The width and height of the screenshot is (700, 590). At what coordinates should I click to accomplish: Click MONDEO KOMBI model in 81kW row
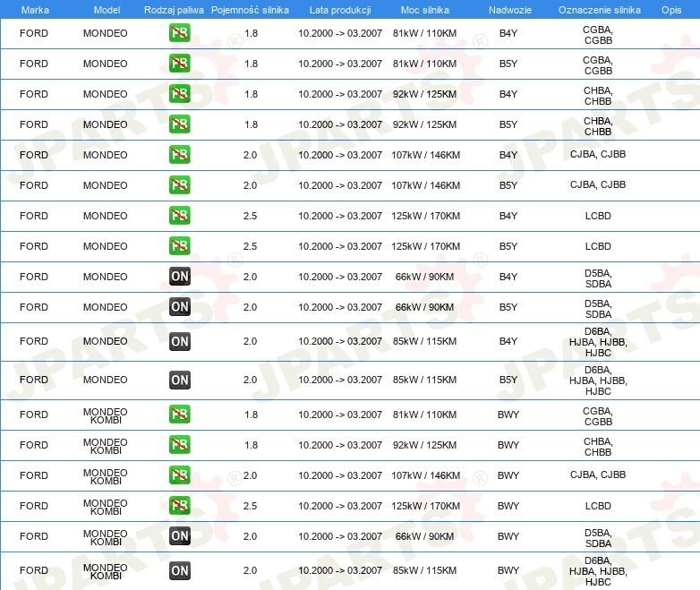click(x=106, y=415)
